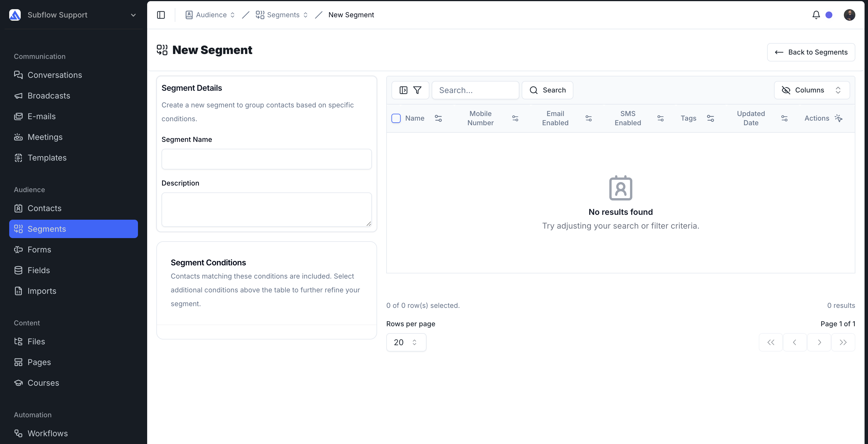Navigate to Meetings
This screenshot has width=868, height=444.
point(74,137)
